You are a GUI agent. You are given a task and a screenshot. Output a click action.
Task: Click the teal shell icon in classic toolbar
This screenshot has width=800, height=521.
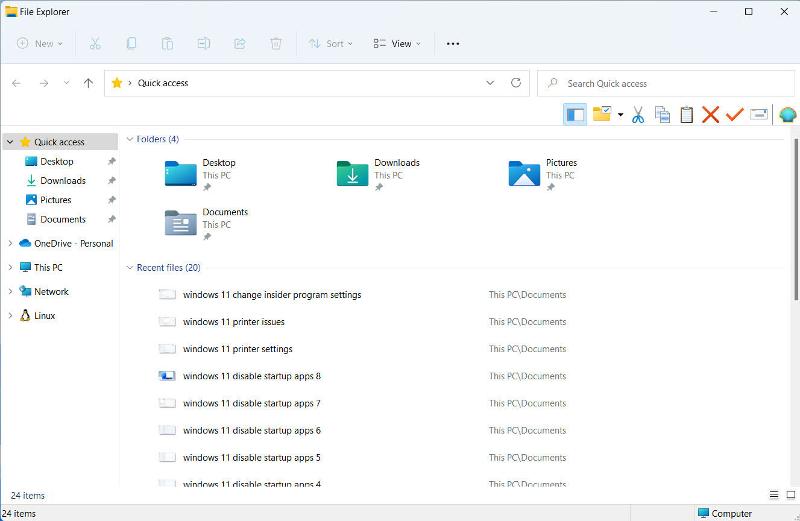click(788, 115)
